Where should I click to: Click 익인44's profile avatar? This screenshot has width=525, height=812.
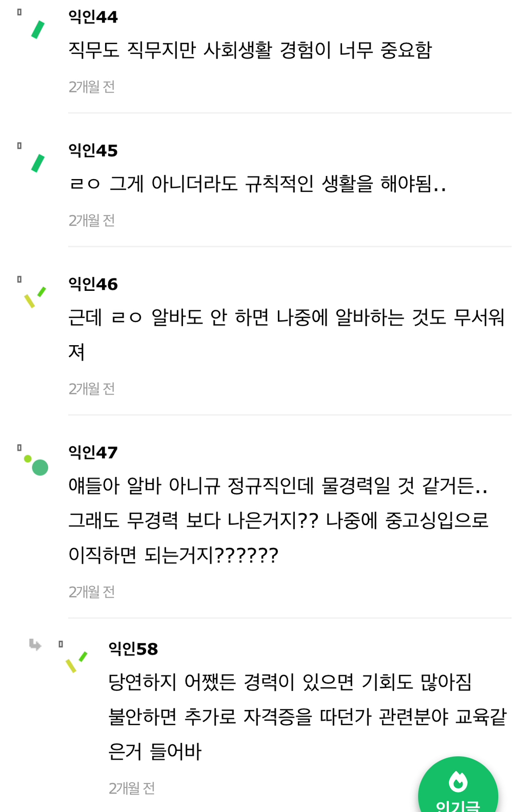click(x=36, y=28)
